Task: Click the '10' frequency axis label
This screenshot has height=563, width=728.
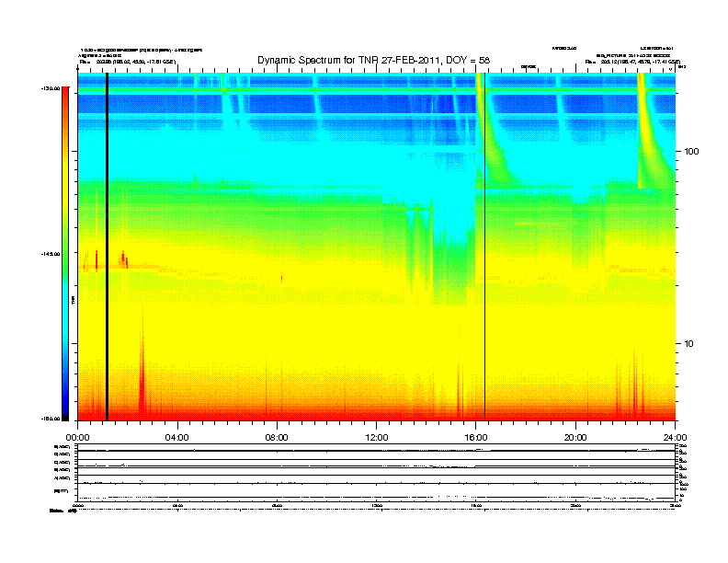Action: [x=689, y=344]
